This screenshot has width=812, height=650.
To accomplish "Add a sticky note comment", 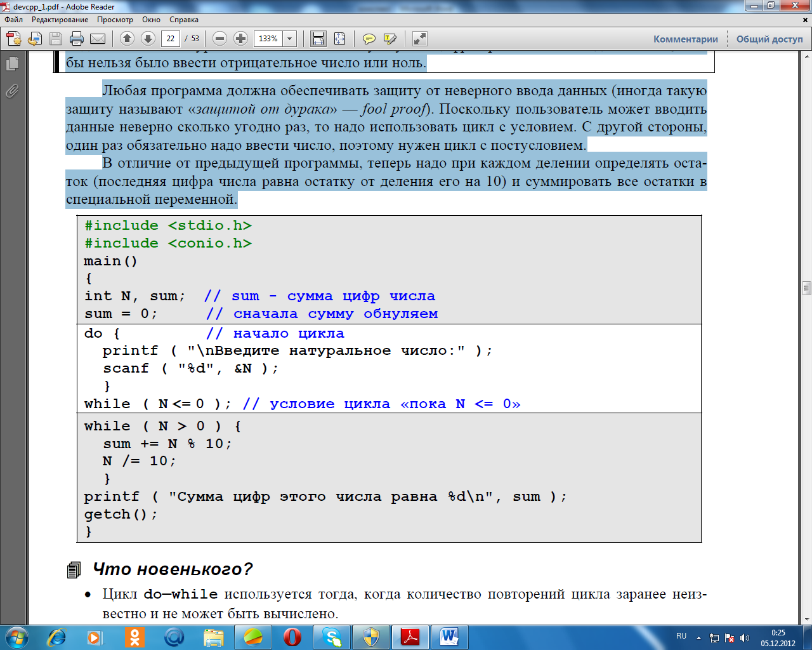I will click(369, 39).
